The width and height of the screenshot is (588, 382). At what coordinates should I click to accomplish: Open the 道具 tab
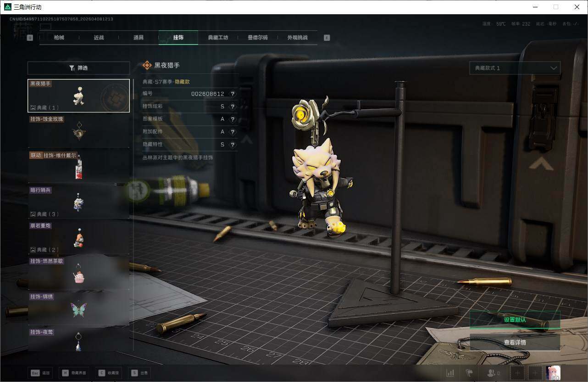(139, 38)
